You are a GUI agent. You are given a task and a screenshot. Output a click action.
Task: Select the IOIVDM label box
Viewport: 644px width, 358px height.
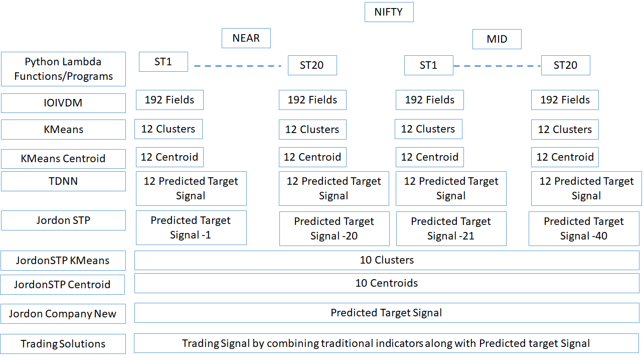[x=63, y=103]
